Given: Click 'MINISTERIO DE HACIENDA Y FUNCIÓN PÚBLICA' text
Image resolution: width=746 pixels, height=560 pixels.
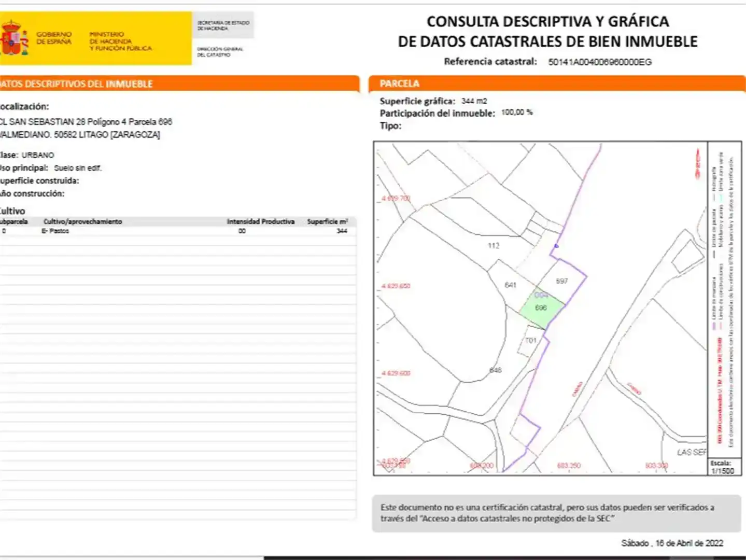Looking at the screenshot, I should tap(121, 41).
